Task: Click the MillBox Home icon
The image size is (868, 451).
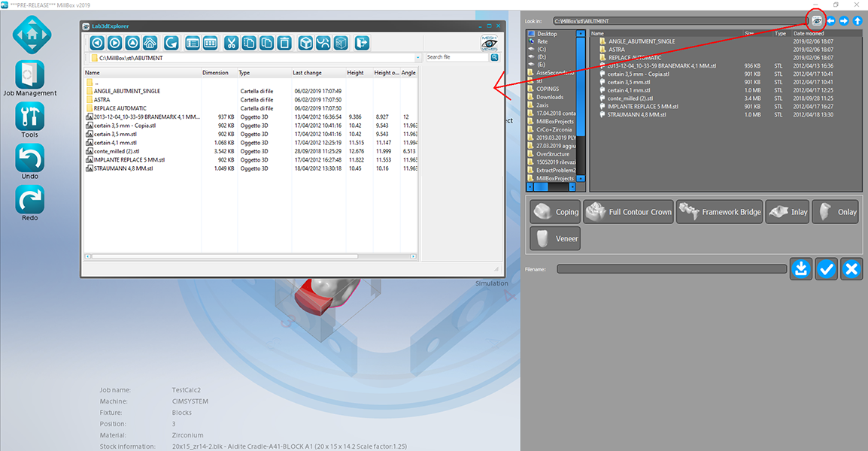Action: pos(32,35)
